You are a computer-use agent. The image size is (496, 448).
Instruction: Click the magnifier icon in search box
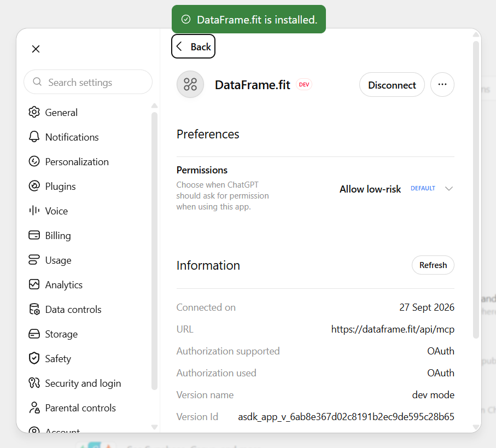(x=37, y=82)
